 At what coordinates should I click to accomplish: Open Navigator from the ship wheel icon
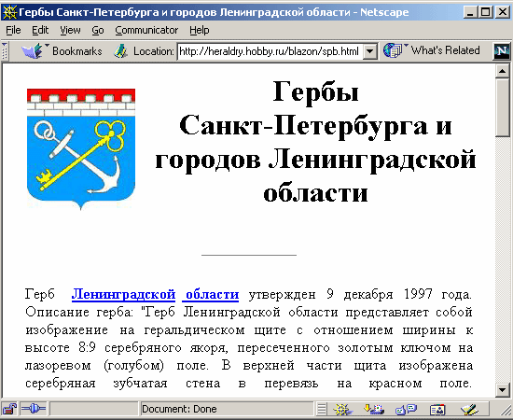pos(342,409)
